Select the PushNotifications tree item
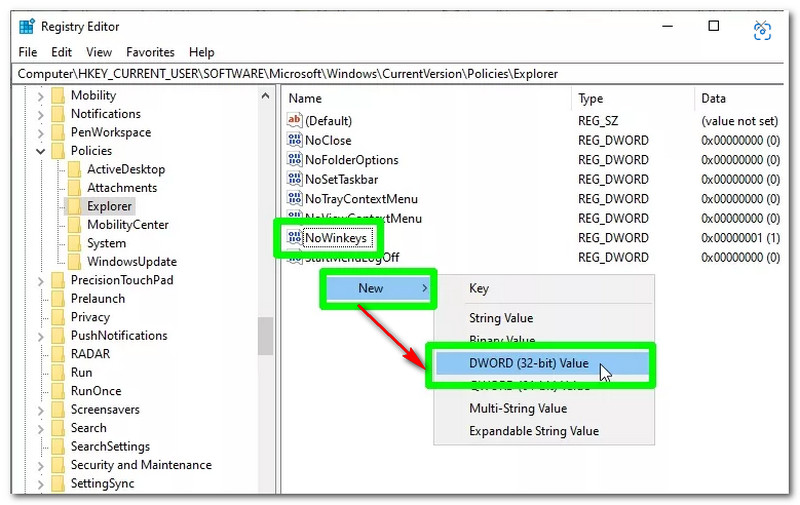800x505 pixels. (x=119, y=336)
